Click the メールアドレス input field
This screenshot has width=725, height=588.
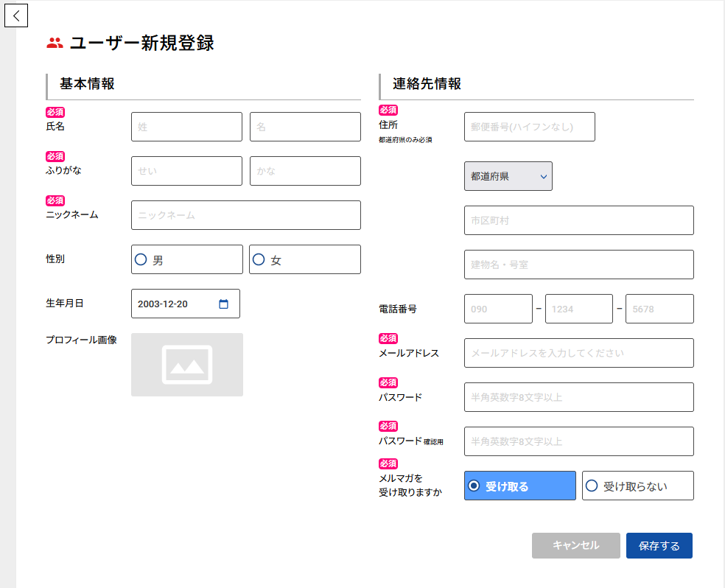pos(578,353)
